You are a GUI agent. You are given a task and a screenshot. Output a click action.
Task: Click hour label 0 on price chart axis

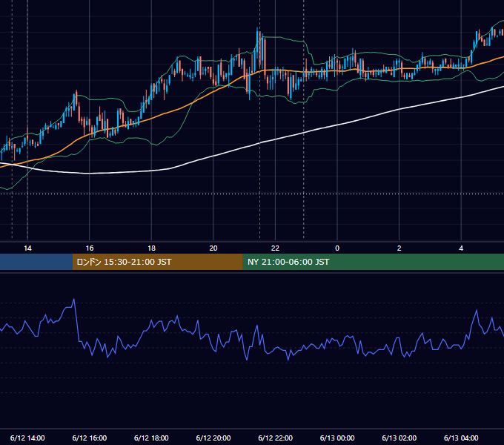point(337,248)
